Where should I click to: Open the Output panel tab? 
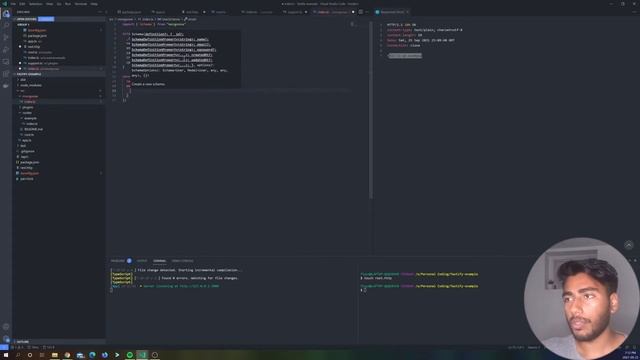click(x=142, y=261)
